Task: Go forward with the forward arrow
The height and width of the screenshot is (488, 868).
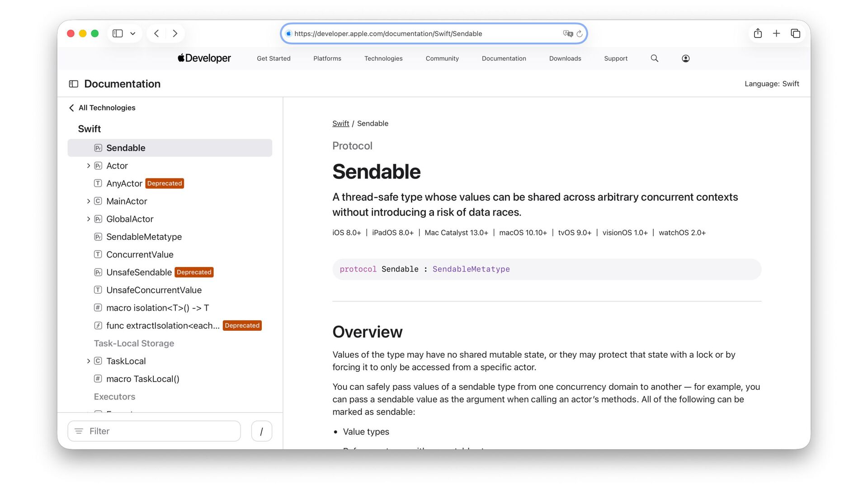Action: click(175, 33)
